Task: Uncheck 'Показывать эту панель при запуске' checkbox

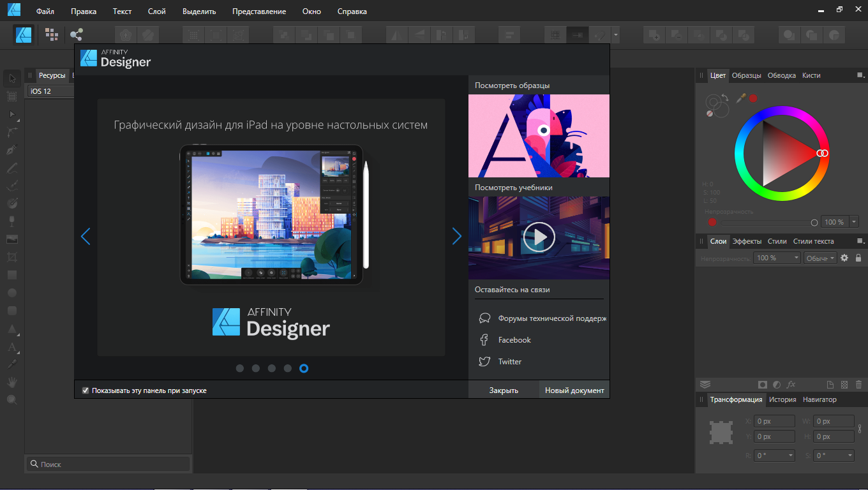Action: point(86,390)
